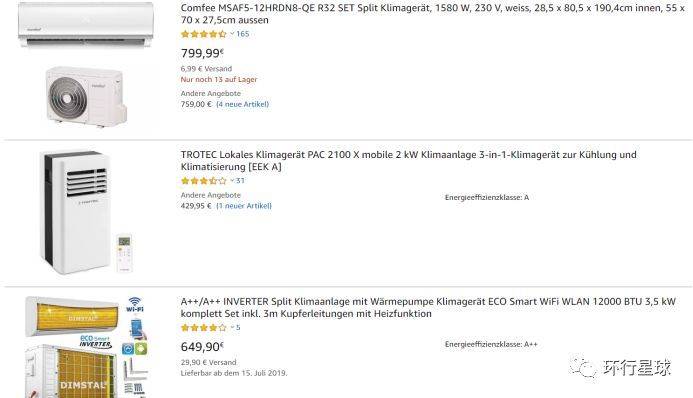View the 165 customer reviews
693x398 pixels.
coord(243,34)
